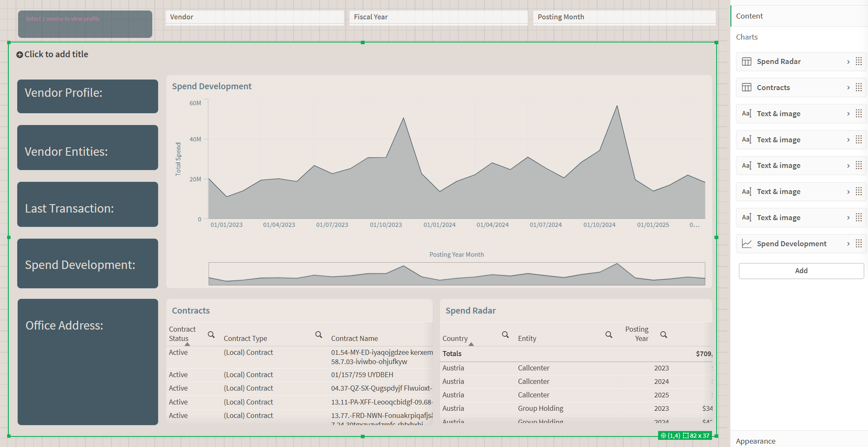
Task: Open the Fiscal Year filter pane
Action: [x=438, y=18]
